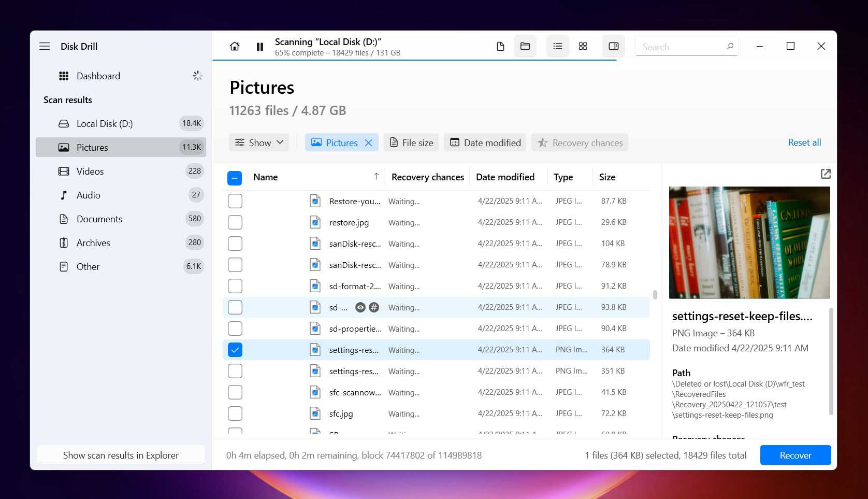Viewport: 868px width, 499px height.
Task: Select the sfc.jpg file name
Action: 341,414
